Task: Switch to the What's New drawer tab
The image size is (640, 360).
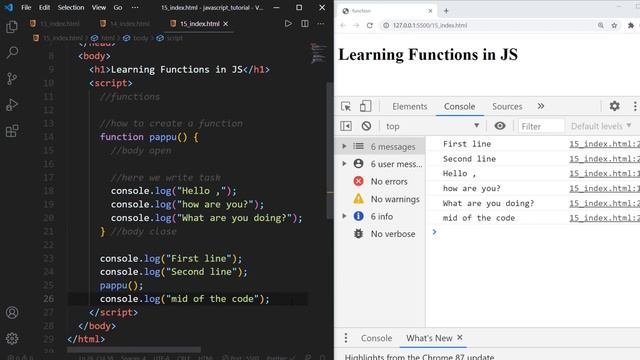Action: click(429, 338)
